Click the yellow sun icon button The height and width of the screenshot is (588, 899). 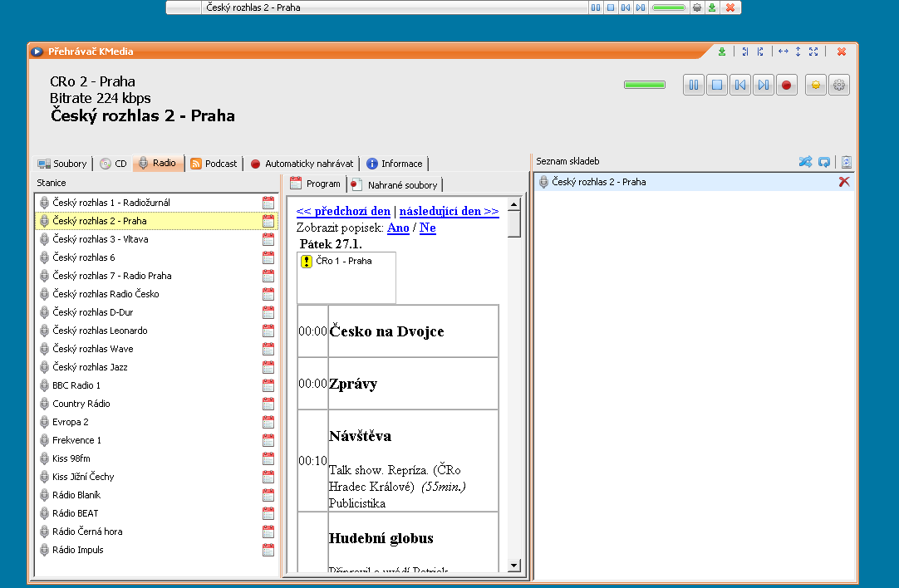point(816,85)
